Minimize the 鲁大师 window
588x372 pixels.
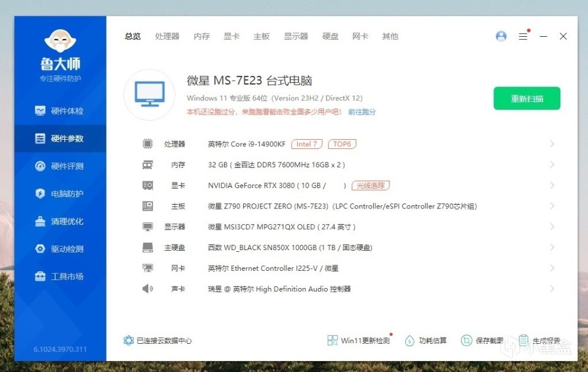pyautogui.click(x=543, y=36)
